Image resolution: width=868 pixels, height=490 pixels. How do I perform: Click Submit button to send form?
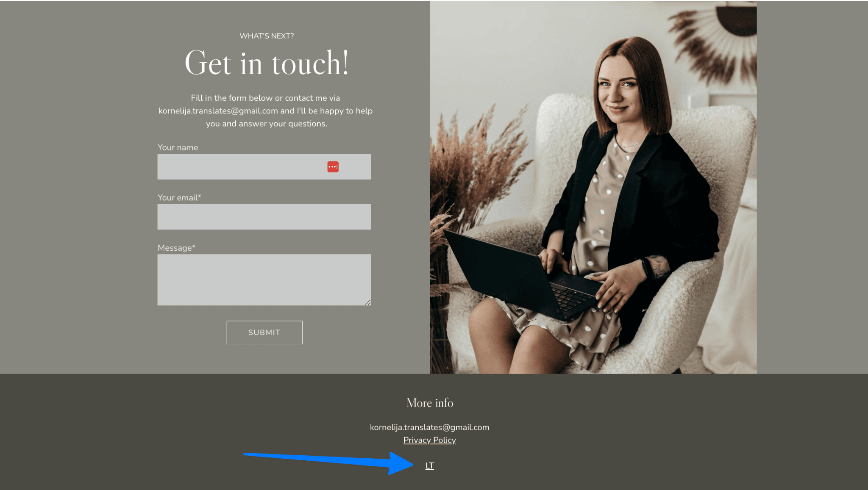point(264,332)
